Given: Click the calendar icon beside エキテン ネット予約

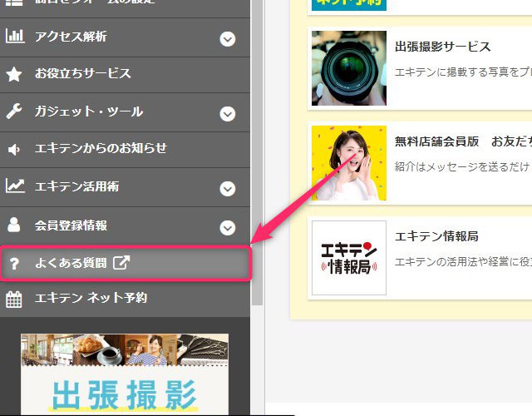Looking at the screenshot, I should [x=14, y=300].
